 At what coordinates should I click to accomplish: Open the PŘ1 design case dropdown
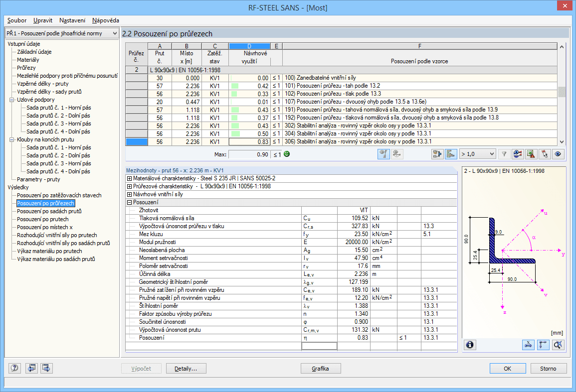pos(62,33)
